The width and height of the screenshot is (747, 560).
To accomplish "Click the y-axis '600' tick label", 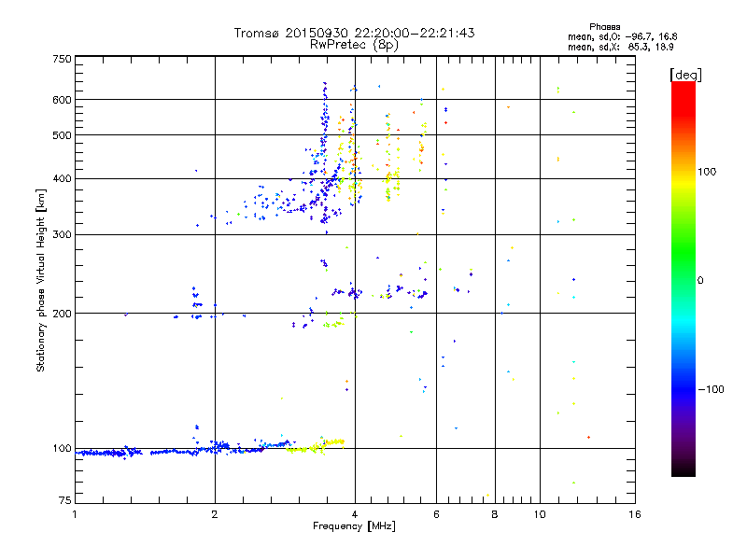I will point(62,100).
